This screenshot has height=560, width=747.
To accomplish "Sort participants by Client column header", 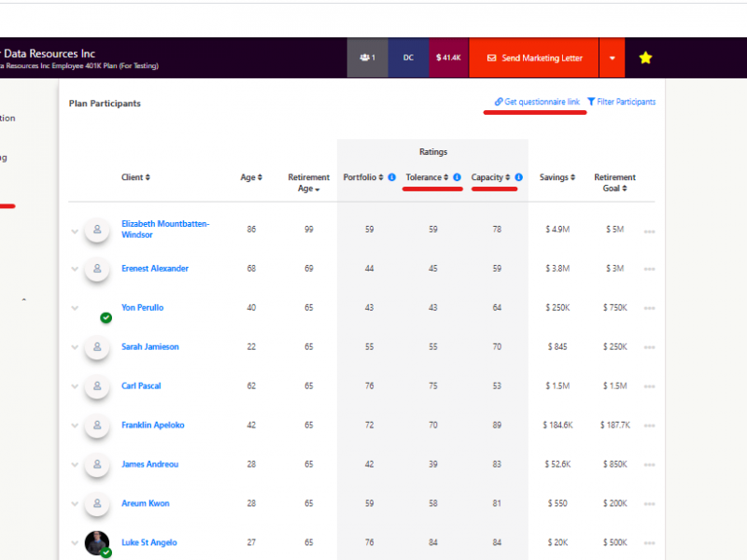I will click(x=135, y=177).
